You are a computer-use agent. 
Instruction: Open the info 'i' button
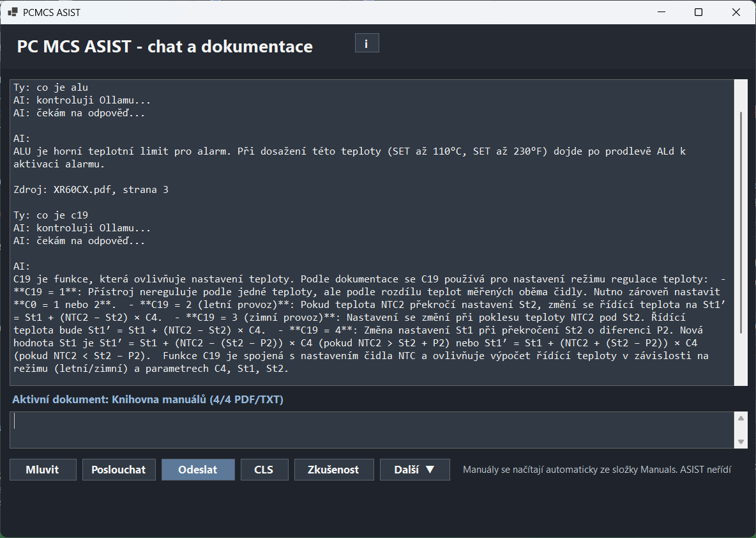pyautogui.click(x=367, y=43)
